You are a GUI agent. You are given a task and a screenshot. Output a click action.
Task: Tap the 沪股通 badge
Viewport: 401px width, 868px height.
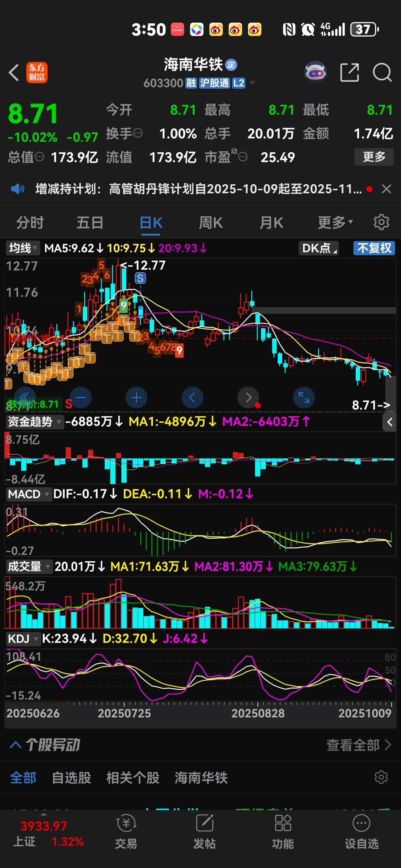[x=214, y=83]
